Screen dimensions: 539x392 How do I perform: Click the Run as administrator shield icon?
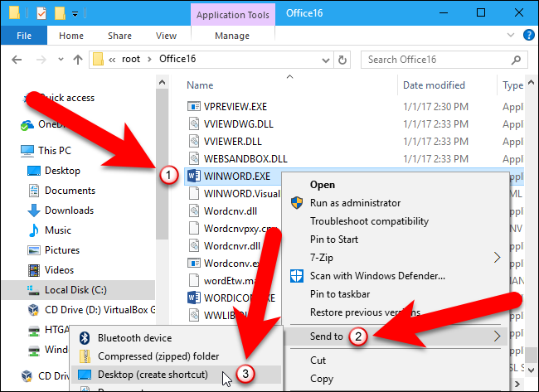(x=296, y=203)
